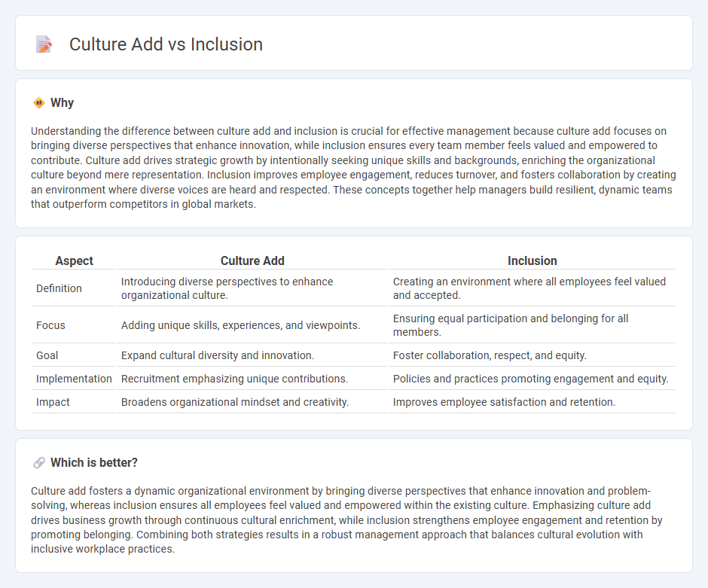708x588 pixels.
Task: Select the Goal row label
Action: (x=47, y=355)
